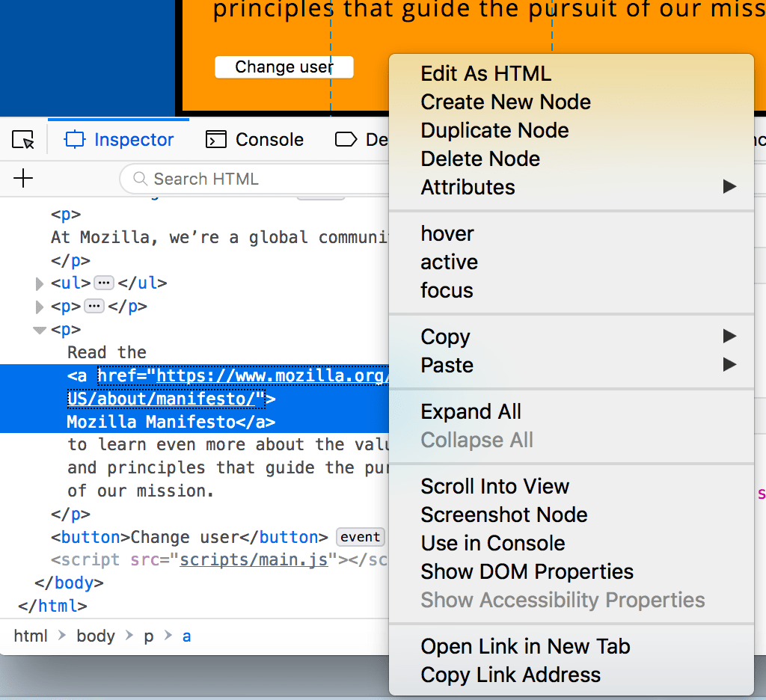Viewport: 766px width, 700px height.
Task: Enable the focus pseudo-class
Action: [x=447, y=290]
